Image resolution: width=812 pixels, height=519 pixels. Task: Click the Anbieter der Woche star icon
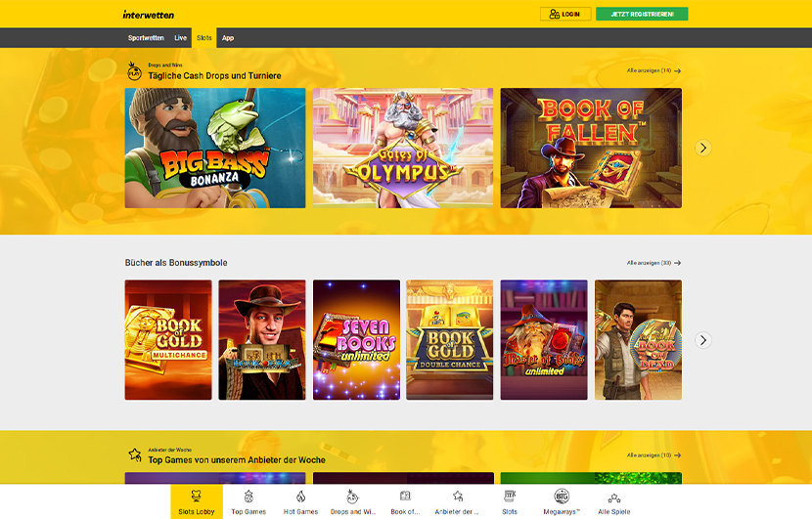click(x=135, y=454)
